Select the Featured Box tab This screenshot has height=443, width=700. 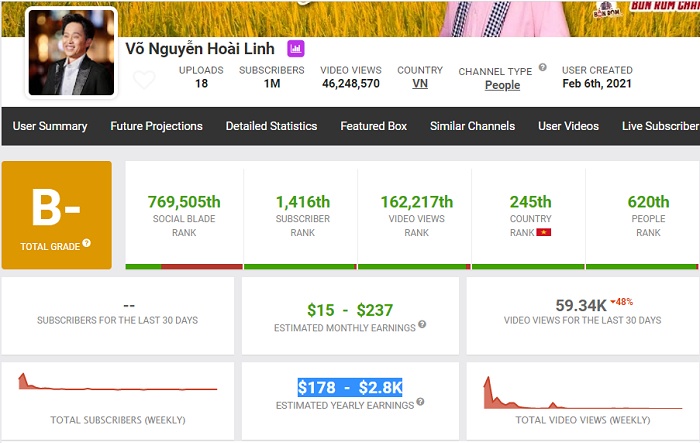373,126
